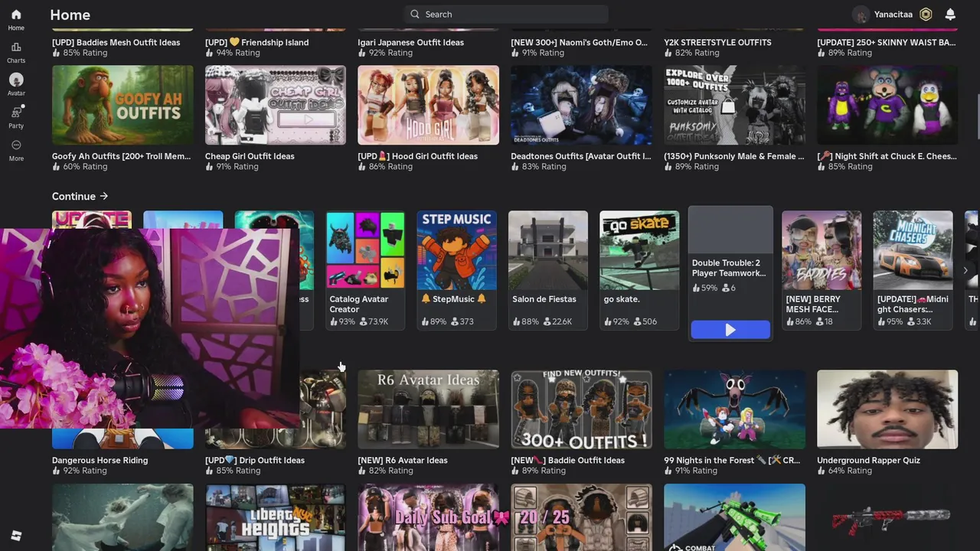The width and height of the screenshot is (980, 551).
Task: Click the notifications bell icon
Action: (x=950, y=15)
